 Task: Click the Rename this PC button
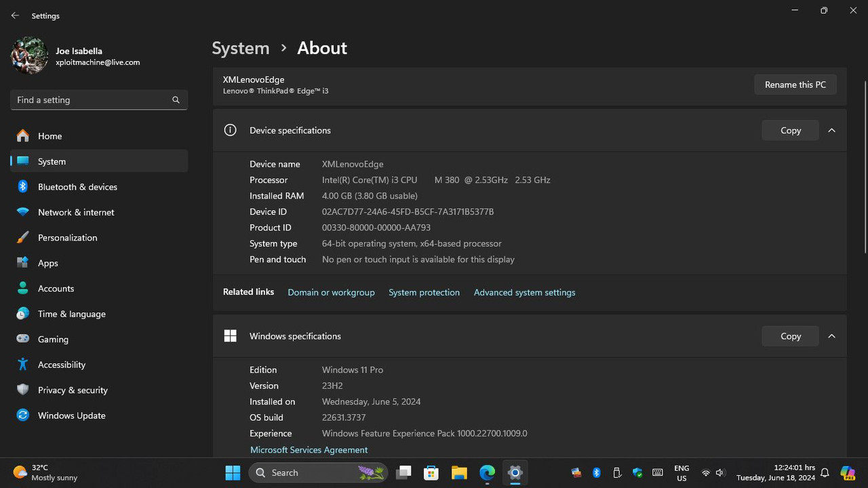click(795, 84)
